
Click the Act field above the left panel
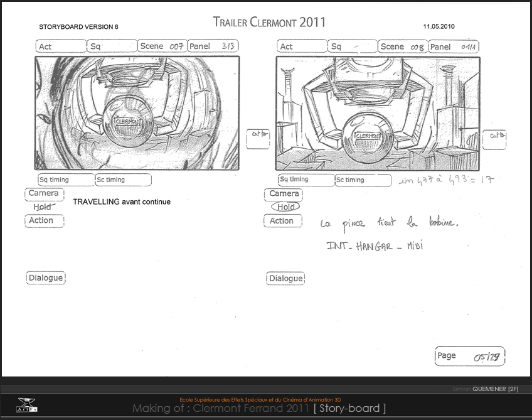[61, 46]
